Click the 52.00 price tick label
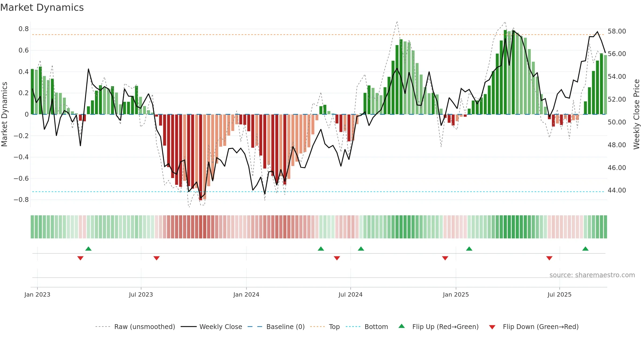 coord(617,99)
